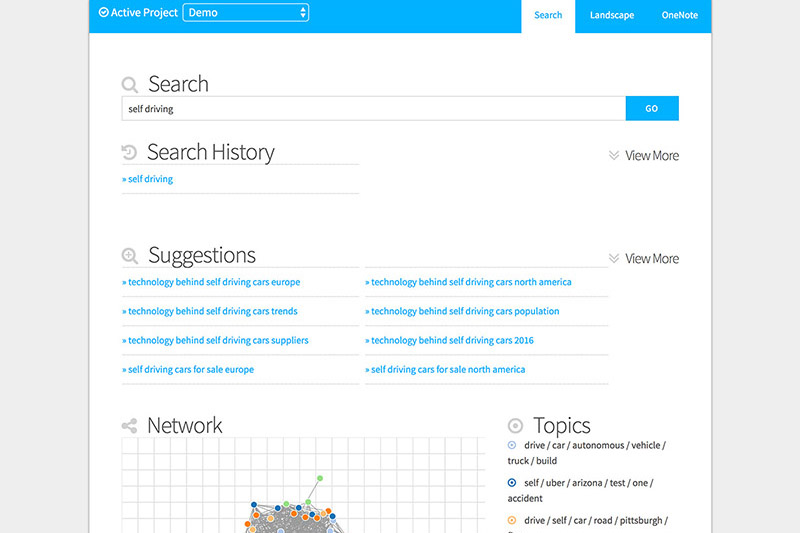
Task: Expand Suggestions with View More
Action: tap(643, 259)
